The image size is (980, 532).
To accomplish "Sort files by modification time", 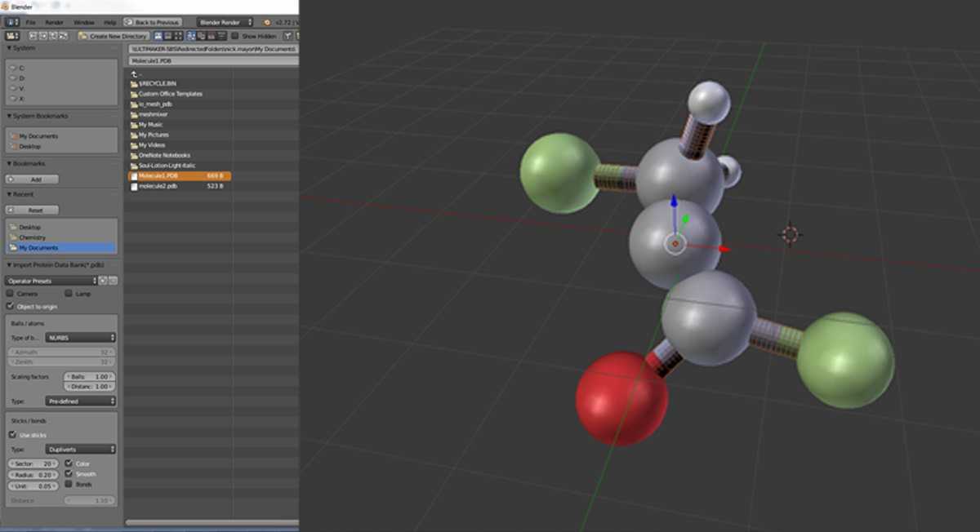I will click(211, 36).
